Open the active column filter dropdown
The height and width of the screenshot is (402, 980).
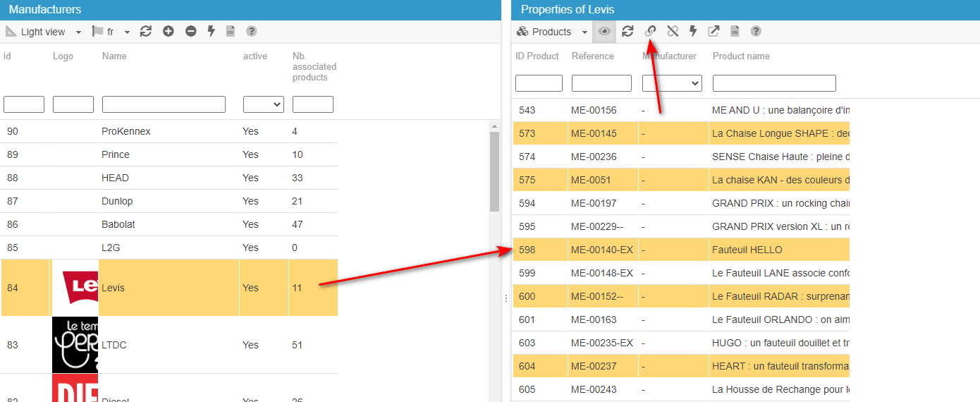(x=263, y=104)
